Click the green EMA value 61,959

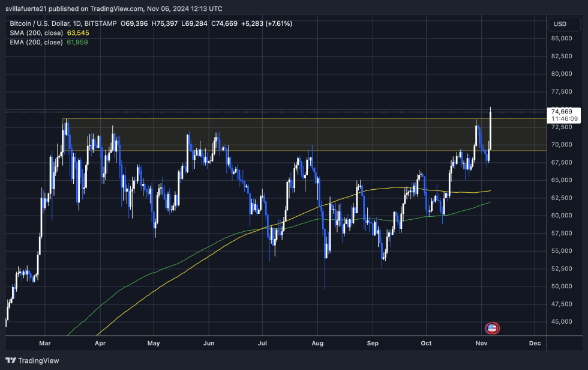point(77,42)
